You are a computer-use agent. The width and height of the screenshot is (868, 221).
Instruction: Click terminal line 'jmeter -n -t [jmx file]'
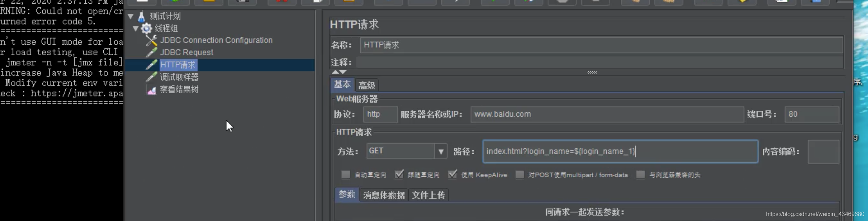[x=64, y=62]
